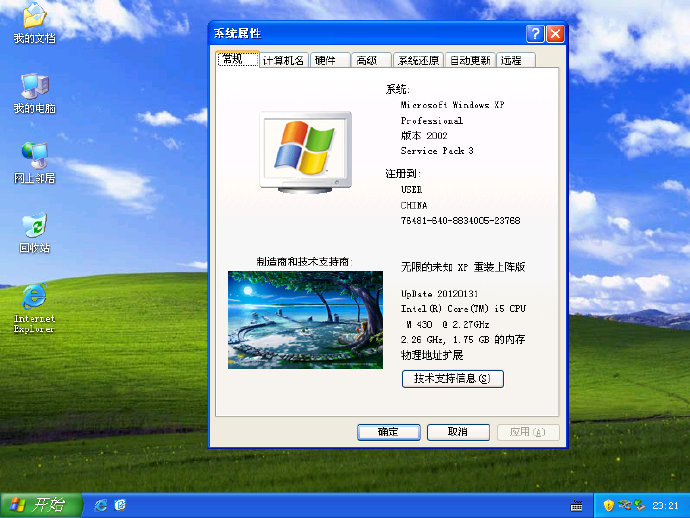Launch Internet Explorer from quick launch bar
This screenshot has height=518, width=690.
[x=101, y=505]
